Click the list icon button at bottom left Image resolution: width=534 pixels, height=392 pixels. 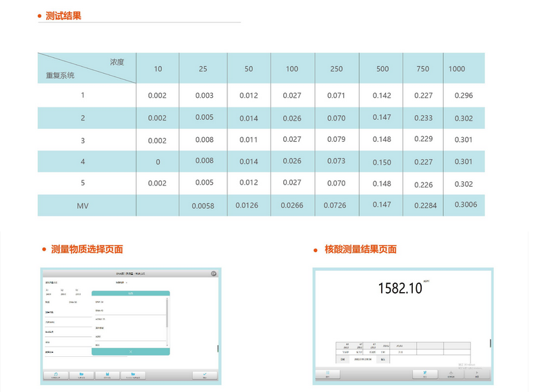point(328,374)
